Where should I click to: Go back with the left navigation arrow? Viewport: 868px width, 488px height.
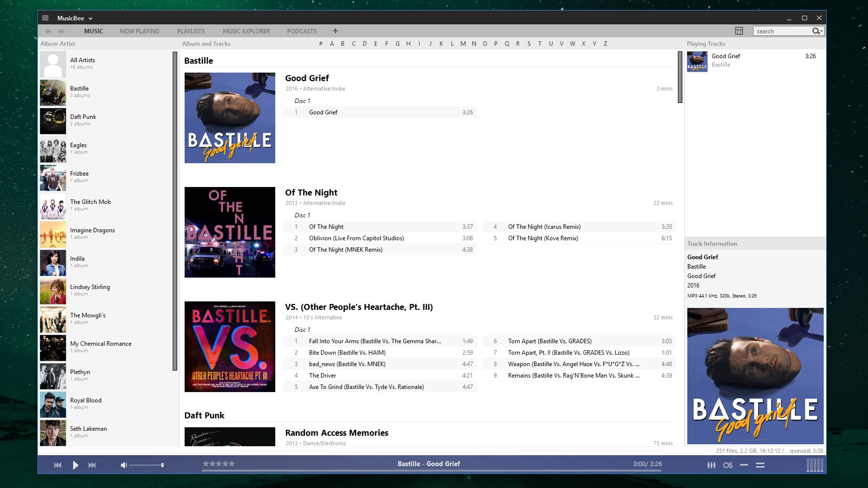[48, 31]
